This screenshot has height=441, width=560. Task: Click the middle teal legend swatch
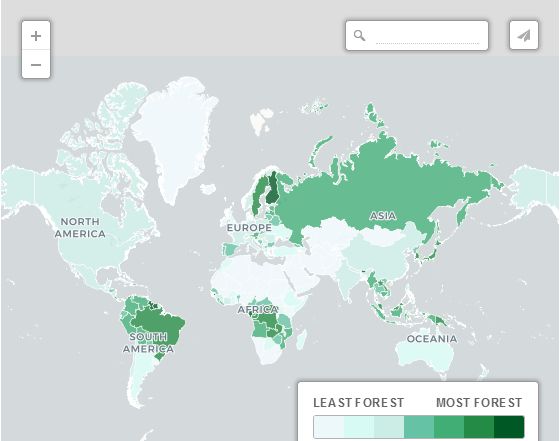(x=419, y=427)
